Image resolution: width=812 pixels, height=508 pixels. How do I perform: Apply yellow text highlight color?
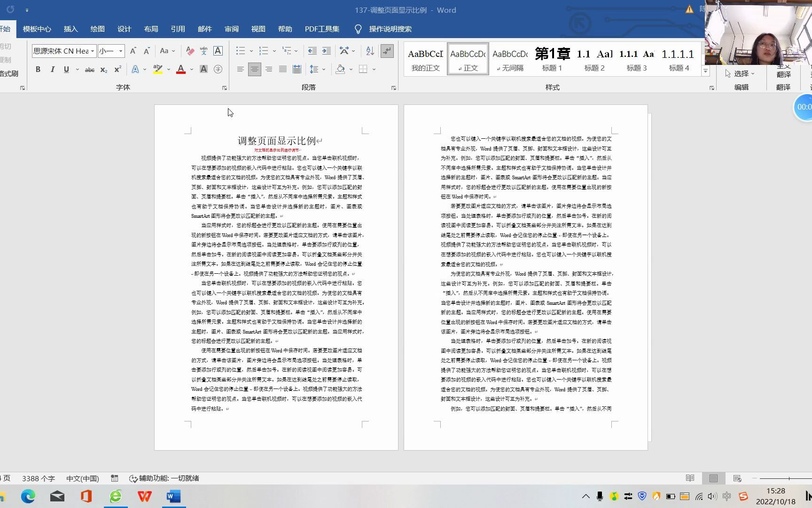tap(158, 69)
